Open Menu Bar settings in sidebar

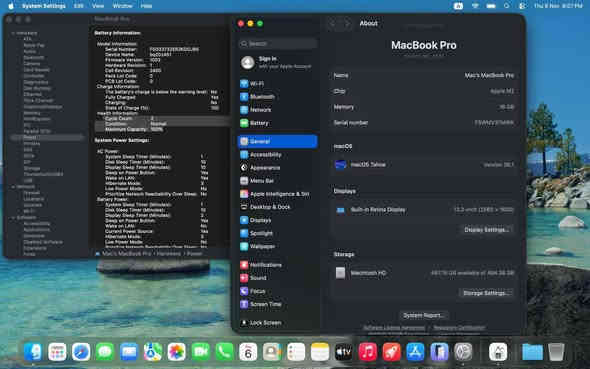pos(278,181)
